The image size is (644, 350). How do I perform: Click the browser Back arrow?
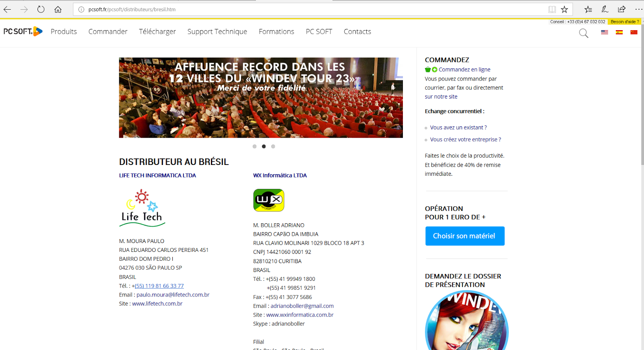coord(7,9)
